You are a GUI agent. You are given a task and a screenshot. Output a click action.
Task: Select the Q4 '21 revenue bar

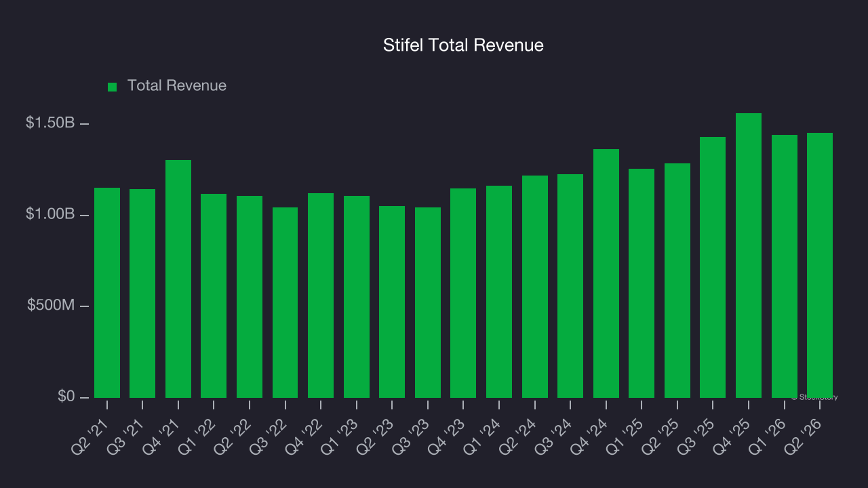tap(178, 279)
